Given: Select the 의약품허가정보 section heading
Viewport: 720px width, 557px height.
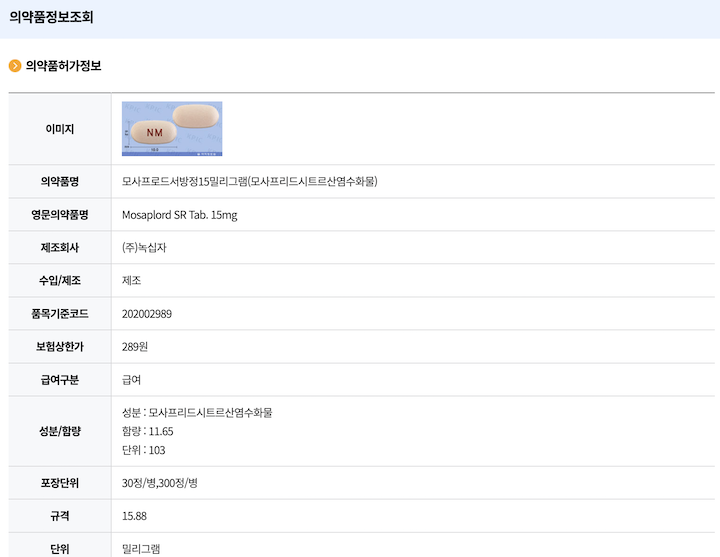Looking at the screenshot, I should tap(63, 66).
